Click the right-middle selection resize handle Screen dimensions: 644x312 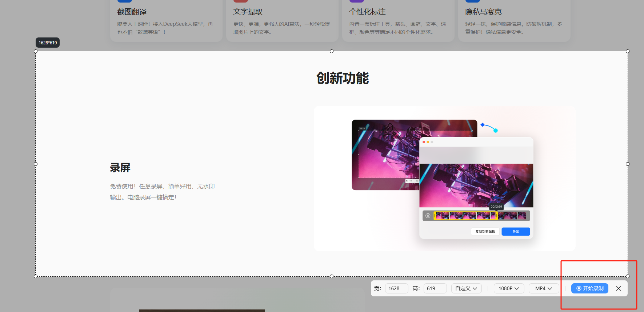point(628,164)
